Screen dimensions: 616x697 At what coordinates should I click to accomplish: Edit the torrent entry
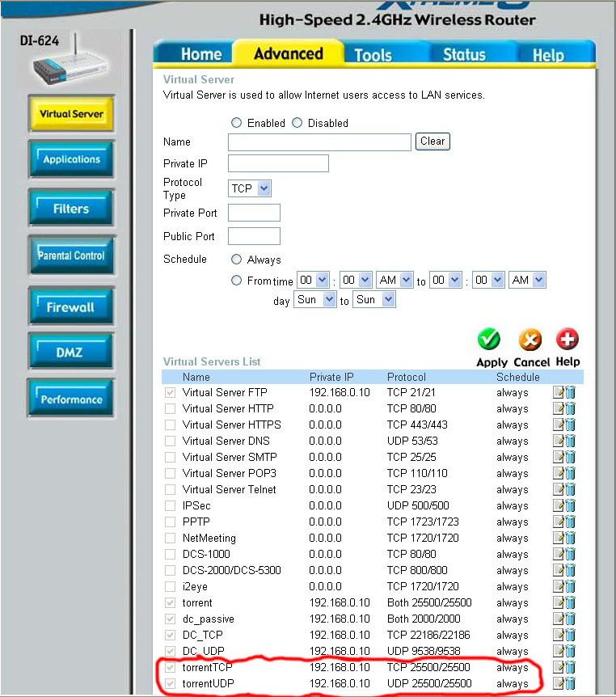tap(559, 602)
